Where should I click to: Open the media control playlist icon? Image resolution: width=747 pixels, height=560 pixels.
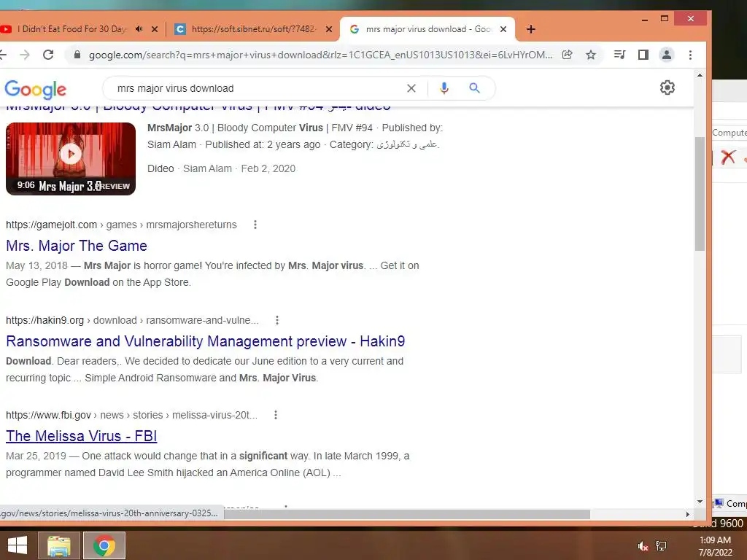pyautogui.click(x=619, y=55)
